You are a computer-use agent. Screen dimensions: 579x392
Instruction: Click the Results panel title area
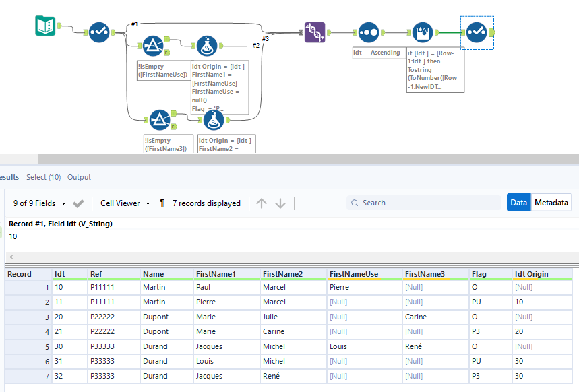pyautogui.click(x=11, y=179)
